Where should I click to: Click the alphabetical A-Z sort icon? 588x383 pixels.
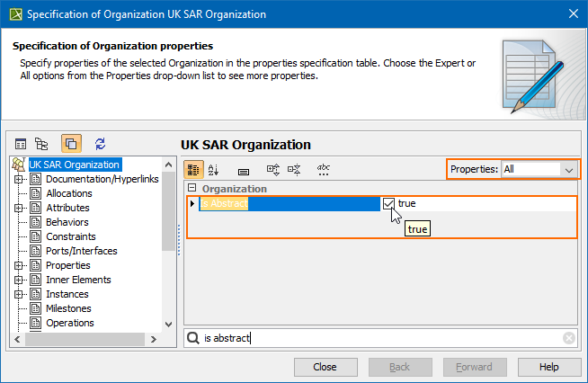point(214,169)
